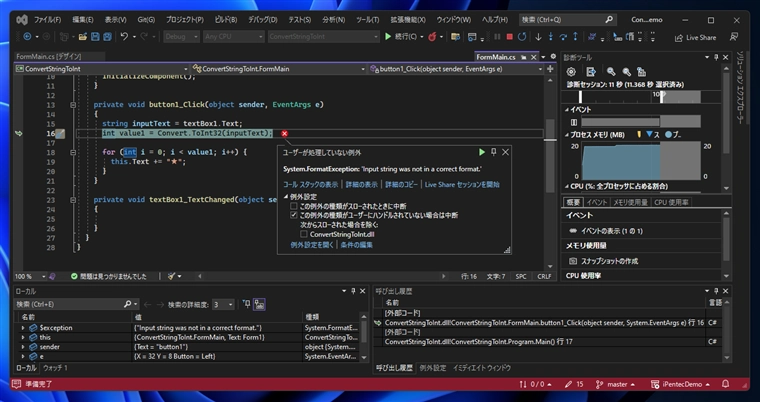The height and width of the screenshot is (402, 760).
Task: Open the Debug configuration dropdown
Action: 181,36
